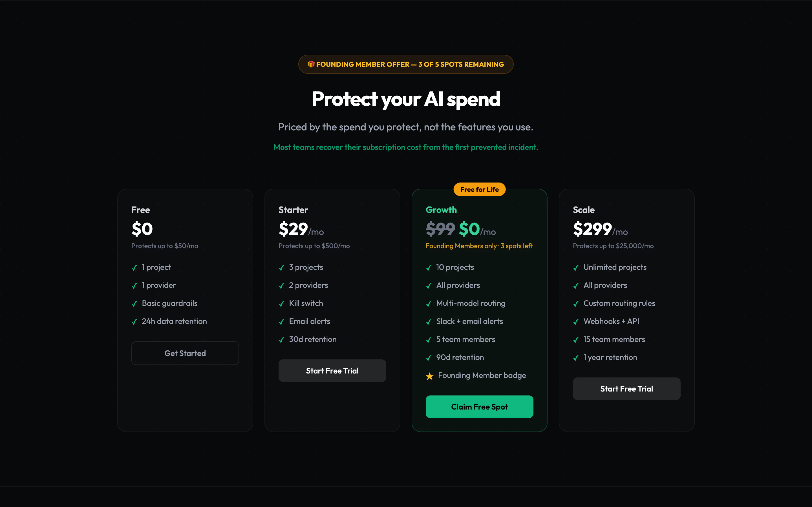
Task: Click the star icon beside Founding Member badge
Action: click(429, 375)
